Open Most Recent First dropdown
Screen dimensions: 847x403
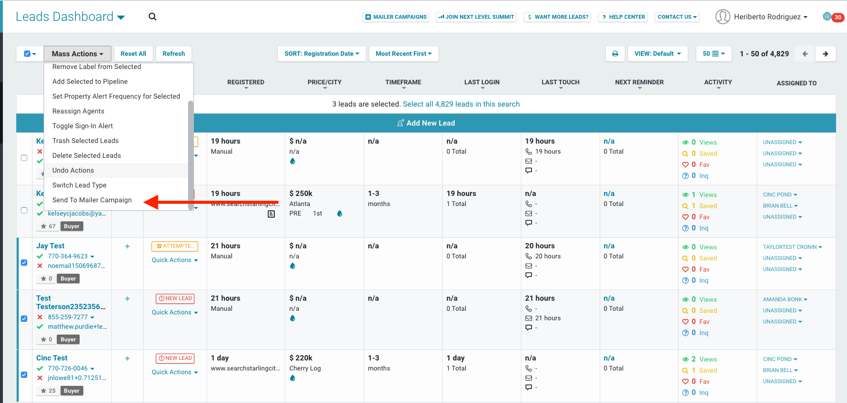point(404,54)
